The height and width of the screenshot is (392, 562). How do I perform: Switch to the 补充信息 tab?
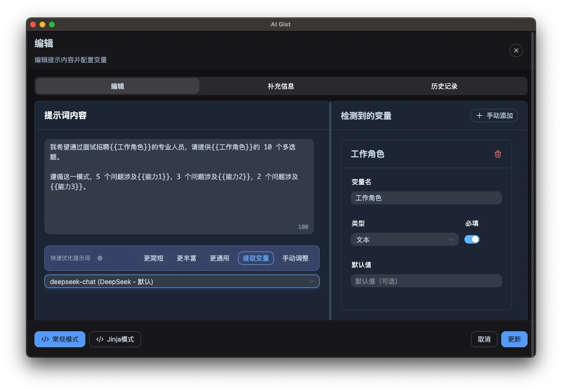click(281, 86)
